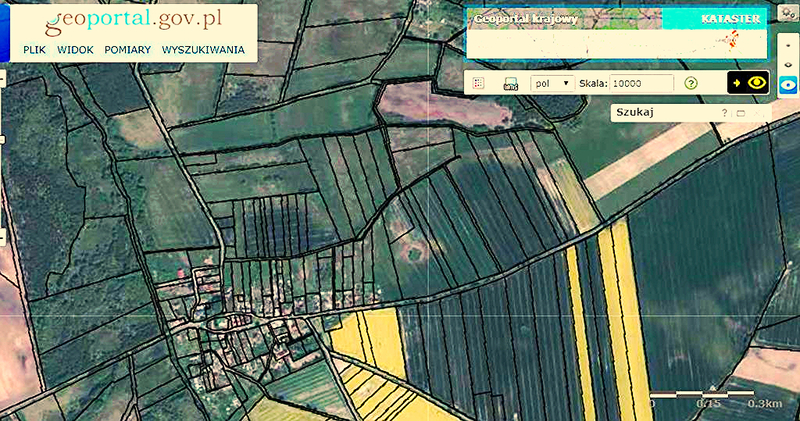The height and width of the screenshot is (421, 800).
Task: Open help in Szukaj panel
Action: point(725,113)
